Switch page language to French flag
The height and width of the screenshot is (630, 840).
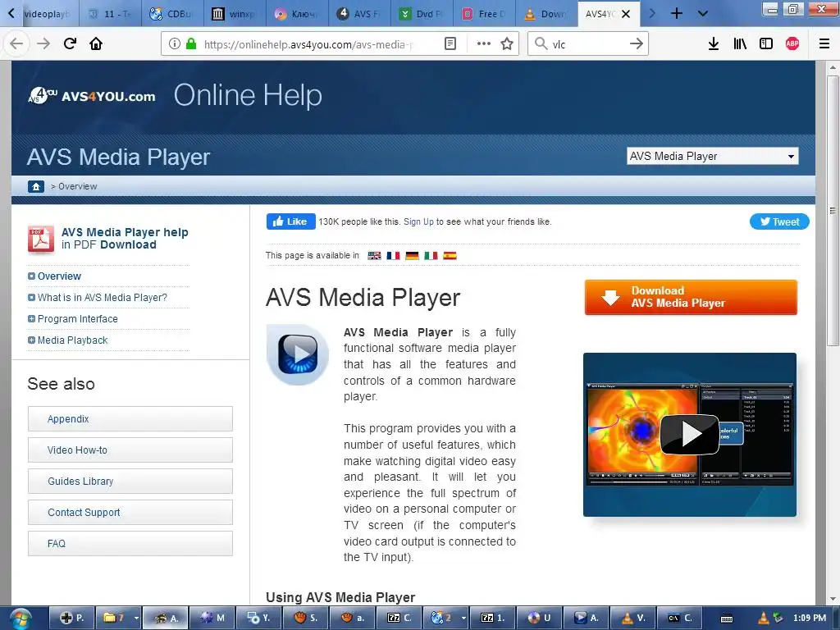tap(393, 256)
